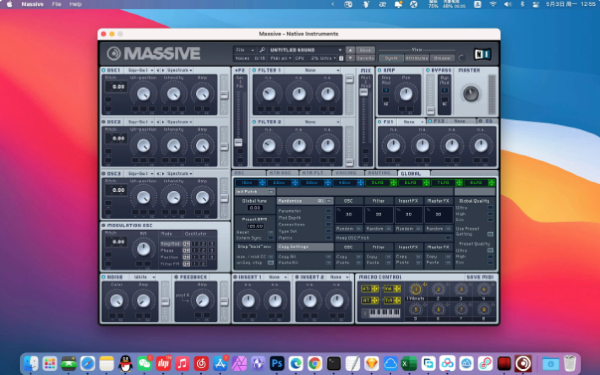Open Finder from the dock
The image size is (600, 375).
31,363
